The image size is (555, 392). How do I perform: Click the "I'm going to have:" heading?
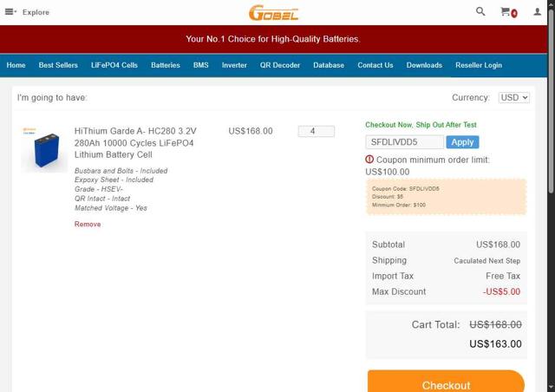pos(52,98)
